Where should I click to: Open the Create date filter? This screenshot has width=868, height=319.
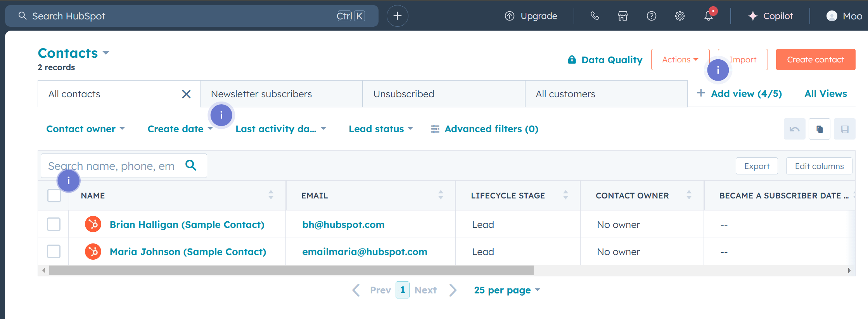point(180,129)
